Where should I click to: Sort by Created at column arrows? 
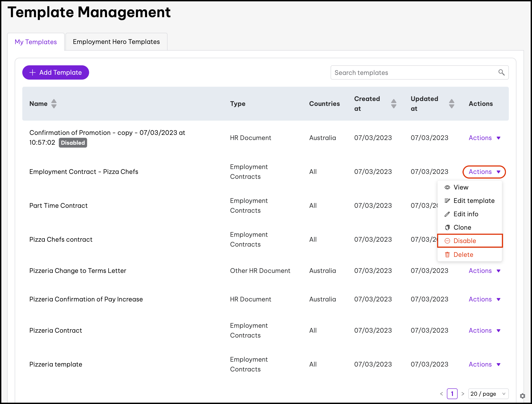click(x=393, y=104)
